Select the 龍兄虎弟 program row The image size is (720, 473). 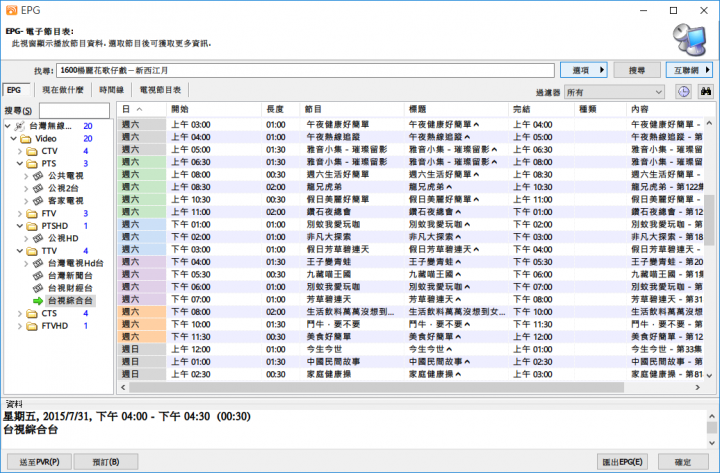point(411,187)
